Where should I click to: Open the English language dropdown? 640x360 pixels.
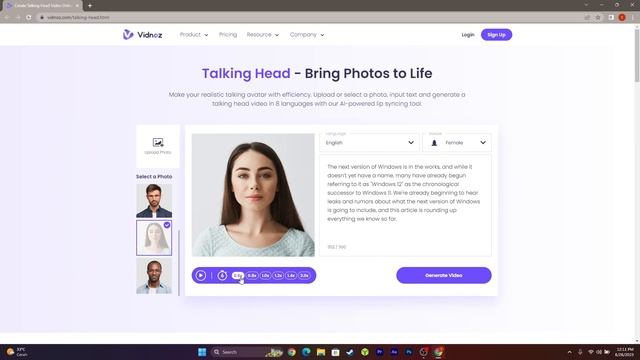coord(369,143)
